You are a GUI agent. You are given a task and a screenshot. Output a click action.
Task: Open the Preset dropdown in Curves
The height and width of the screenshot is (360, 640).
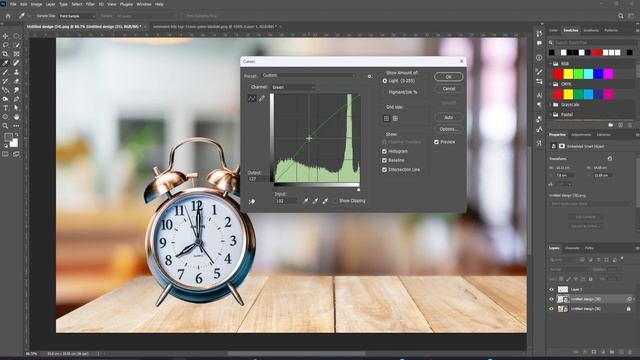click(309, 76)
